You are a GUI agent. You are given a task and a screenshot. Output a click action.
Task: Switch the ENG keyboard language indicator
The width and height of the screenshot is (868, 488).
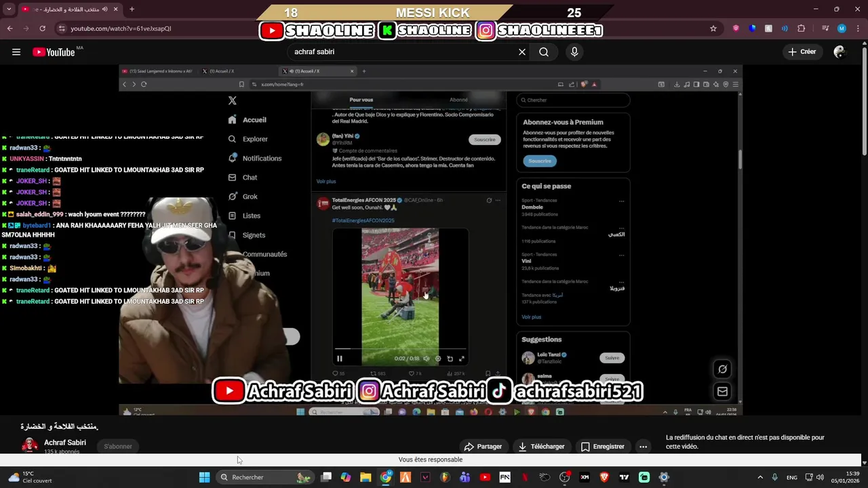791,477
